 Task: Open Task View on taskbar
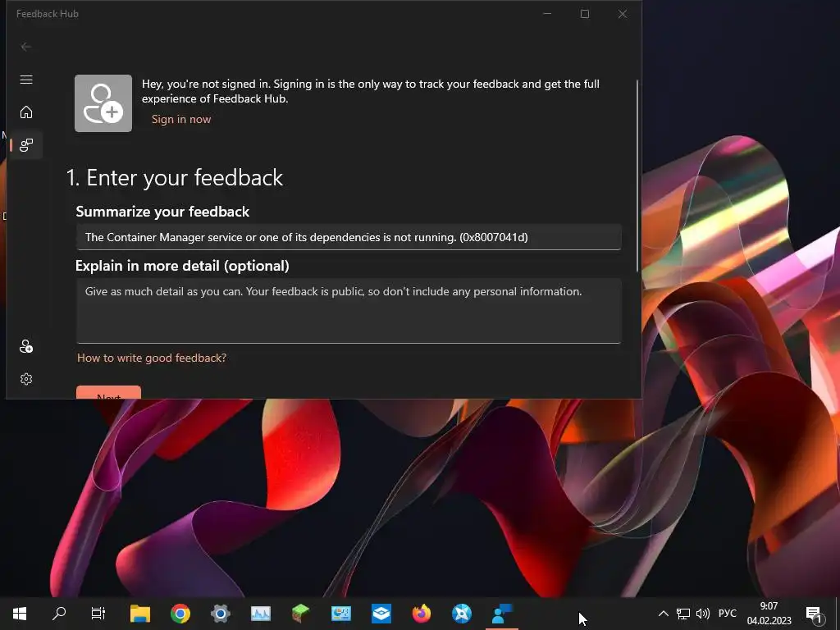pos(98,614)
